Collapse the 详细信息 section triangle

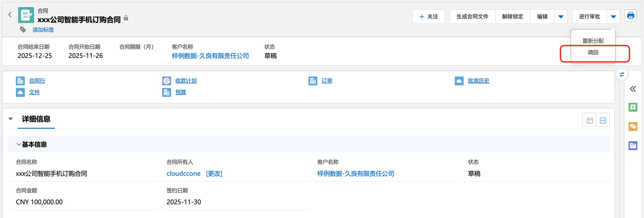tap(11, 119)
